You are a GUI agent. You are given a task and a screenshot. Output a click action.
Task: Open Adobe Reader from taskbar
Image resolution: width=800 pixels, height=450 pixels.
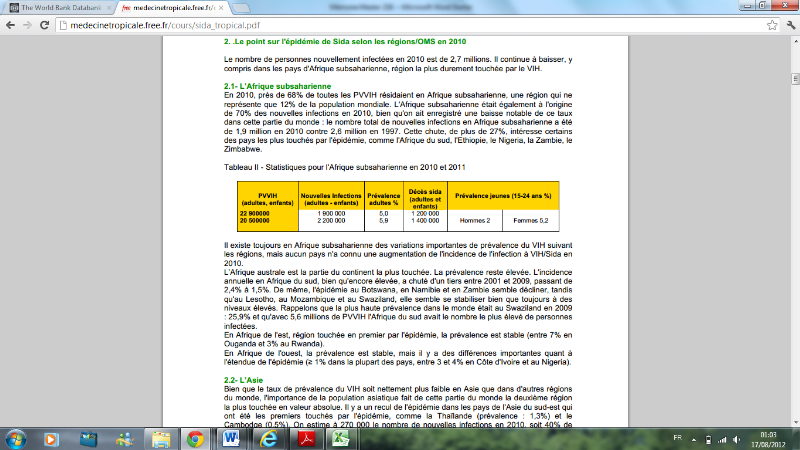pos(306,439)
